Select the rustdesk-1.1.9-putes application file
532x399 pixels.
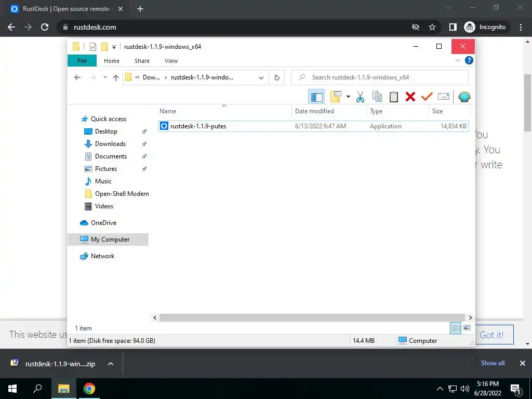[x=313, y=126]
